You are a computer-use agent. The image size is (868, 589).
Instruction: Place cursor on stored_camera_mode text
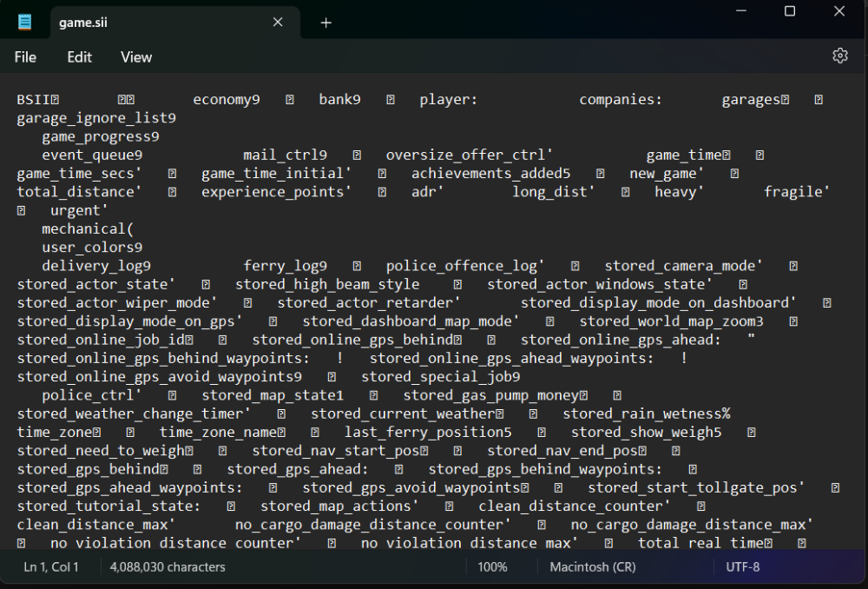coord(683,266)
